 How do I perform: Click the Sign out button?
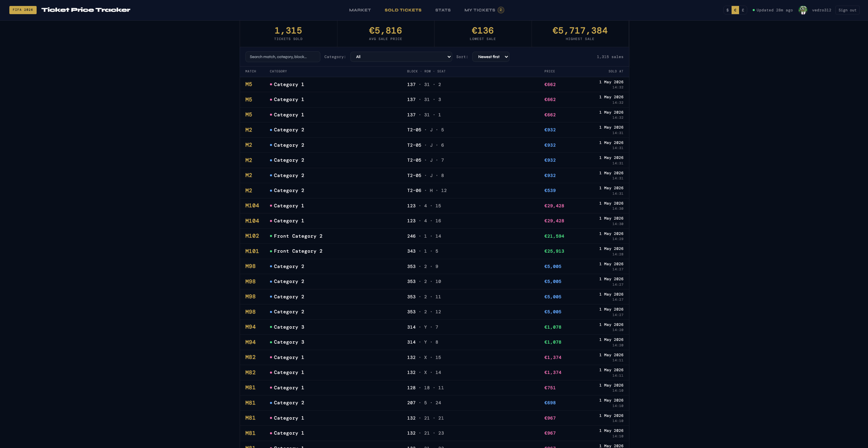point(847,10)
